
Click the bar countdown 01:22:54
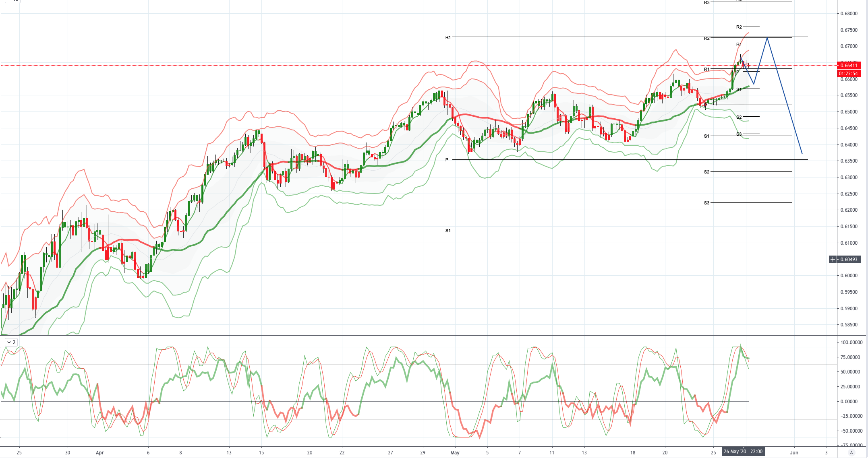coord(849,73)
